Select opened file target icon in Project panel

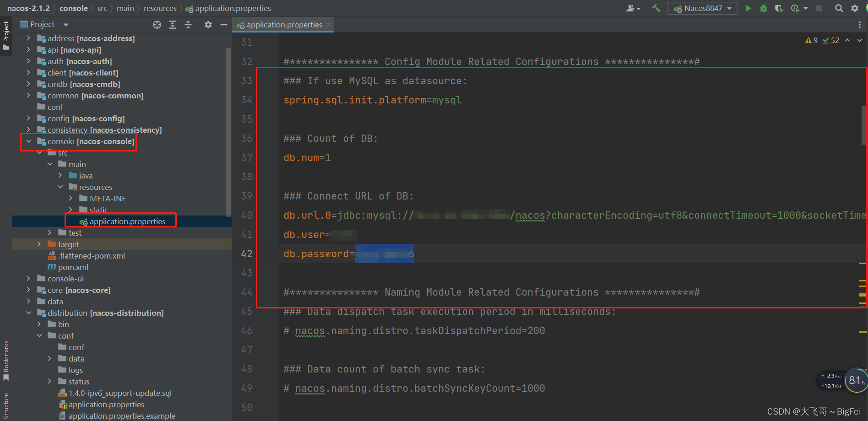click(157, 25)
